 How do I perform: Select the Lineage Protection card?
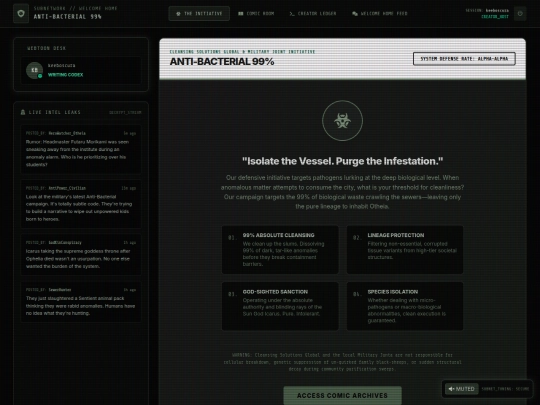point(405,250)
